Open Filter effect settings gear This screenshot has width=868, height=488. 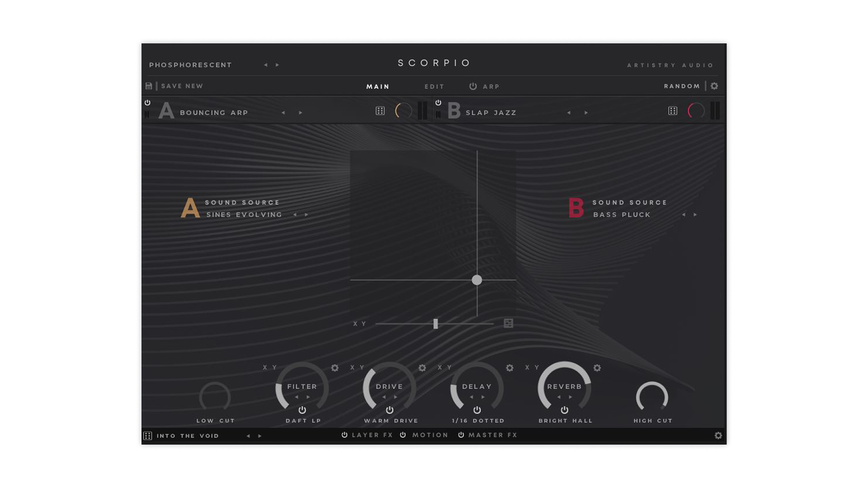click(335, 368)
